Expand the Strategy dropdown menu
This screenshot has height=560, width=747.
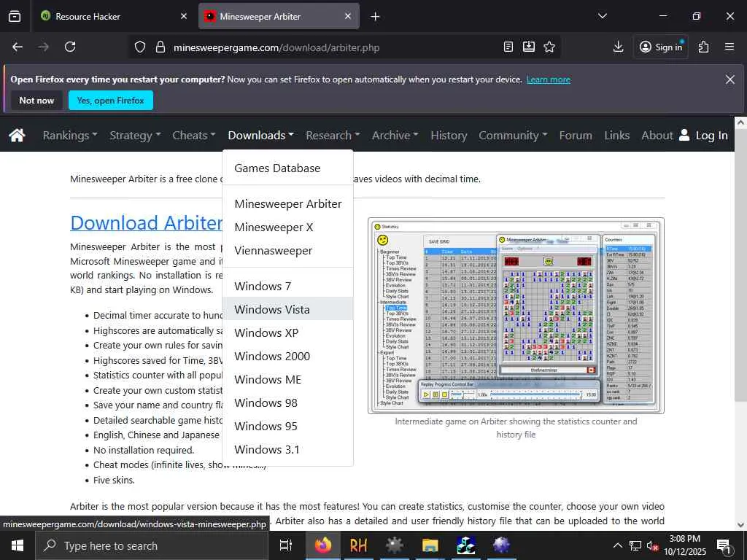click(x=135, y=135)
